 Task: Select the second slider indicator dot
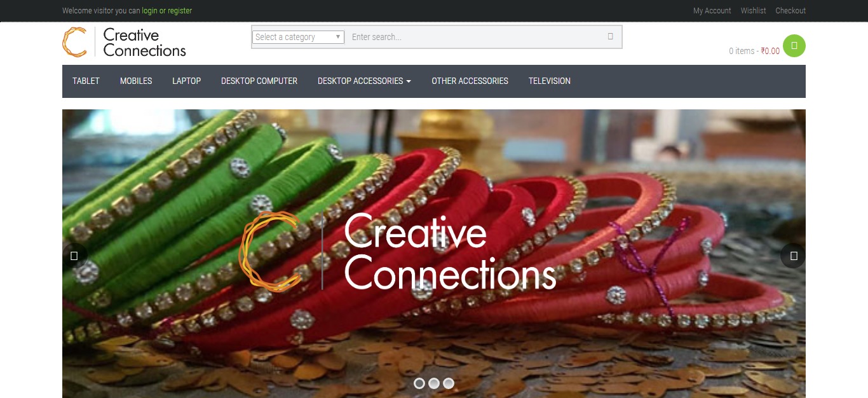click(x=434, y=383)
